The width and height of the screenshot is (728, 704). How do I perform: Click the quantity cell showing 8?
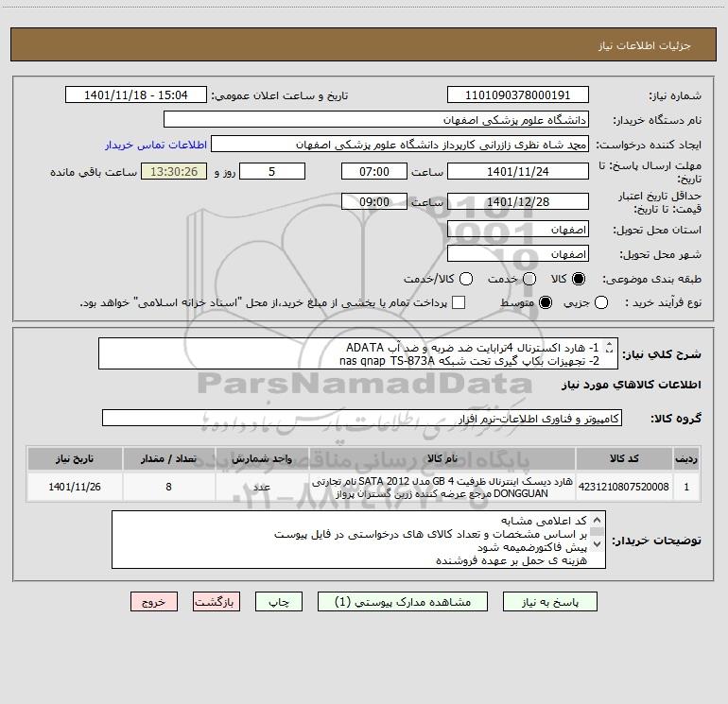coord(168,487)
